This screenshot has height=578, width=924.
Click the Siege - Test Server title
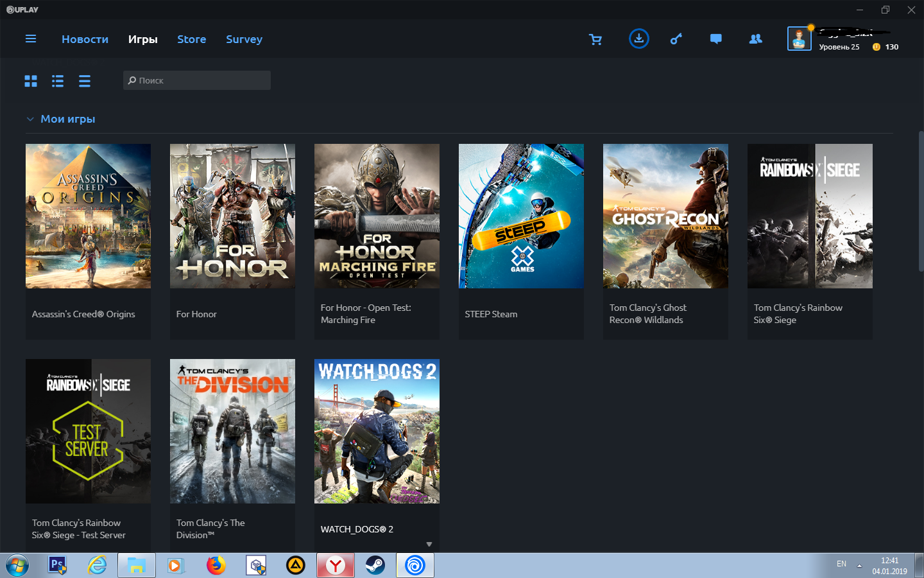[78, 529]
